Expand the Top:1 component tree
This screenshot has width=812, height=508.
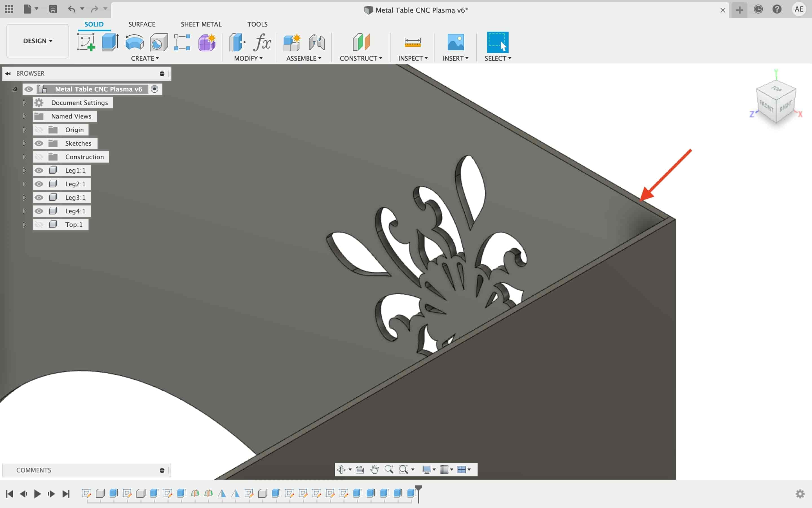coord(24,224)
